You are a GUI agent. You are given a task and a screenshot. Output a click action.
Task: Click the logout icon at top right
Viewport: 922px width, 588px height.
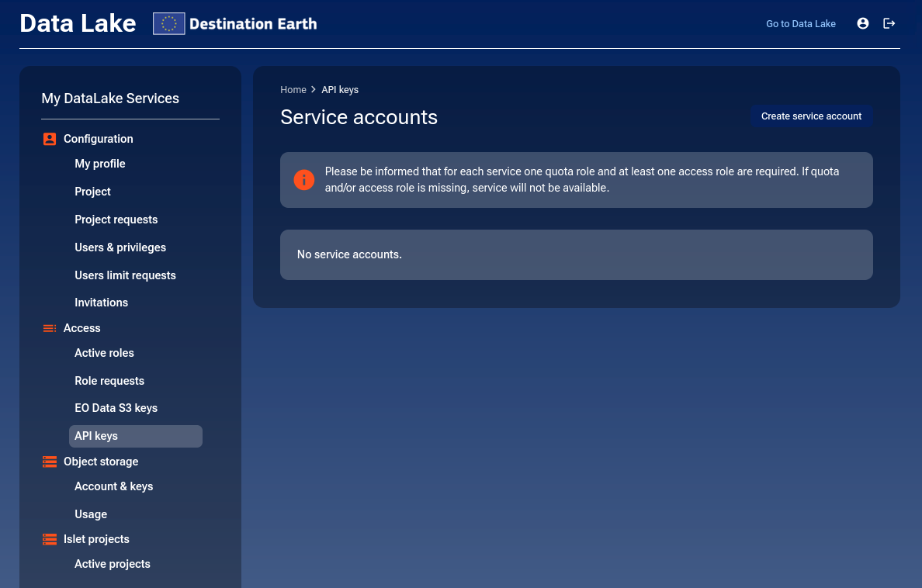[889, 23]
